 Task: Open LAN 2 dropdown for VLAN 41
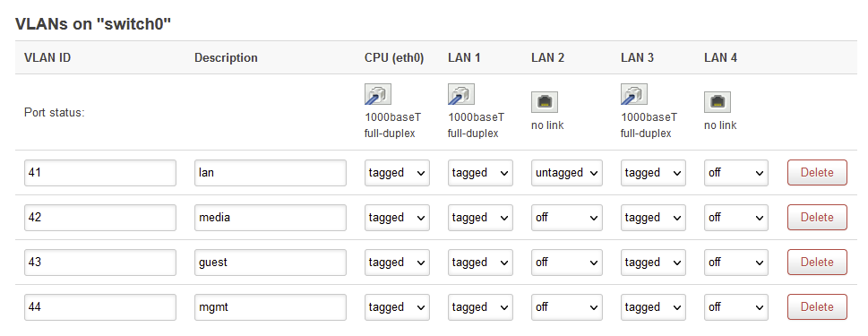tap(567, 173)
